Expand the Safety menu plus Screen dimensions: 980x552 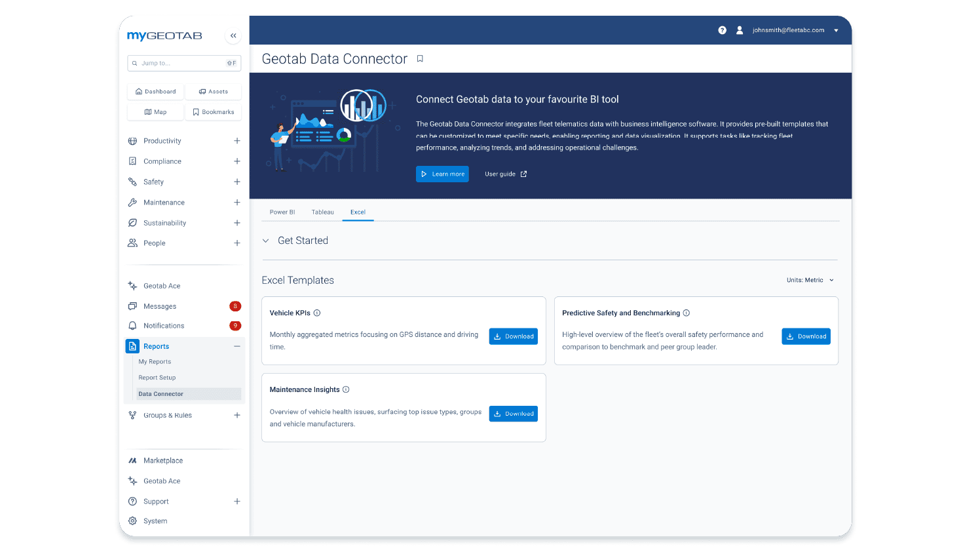(x=237, y=182)
